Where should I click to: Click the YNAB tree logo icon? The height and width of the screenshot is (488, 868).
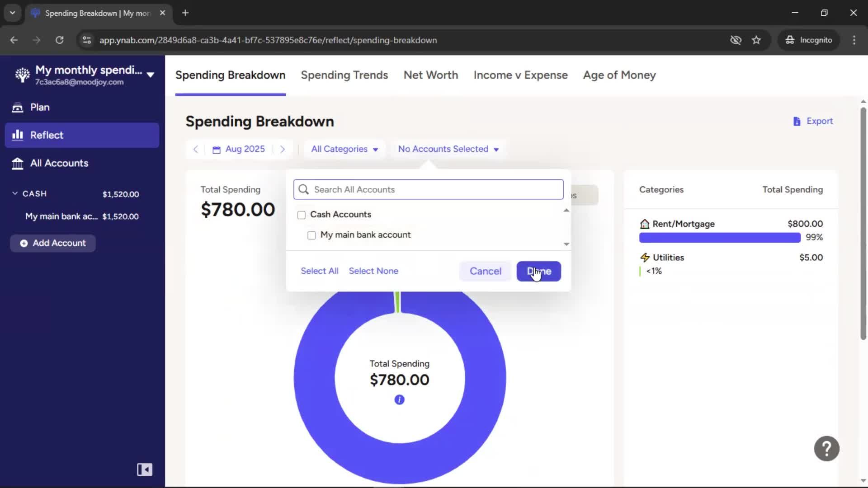[x=22, y=75]
